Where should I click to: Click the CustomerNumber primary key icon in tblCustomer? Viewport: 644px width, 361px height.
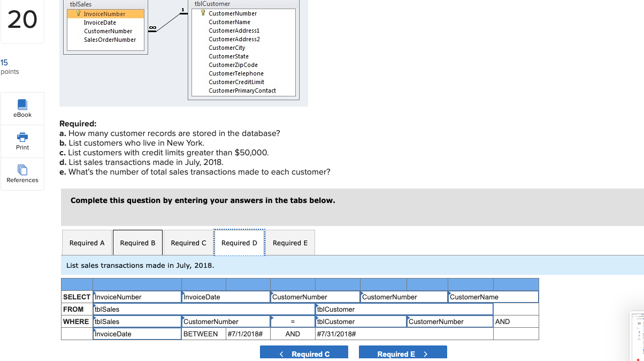tap(204, 13)
